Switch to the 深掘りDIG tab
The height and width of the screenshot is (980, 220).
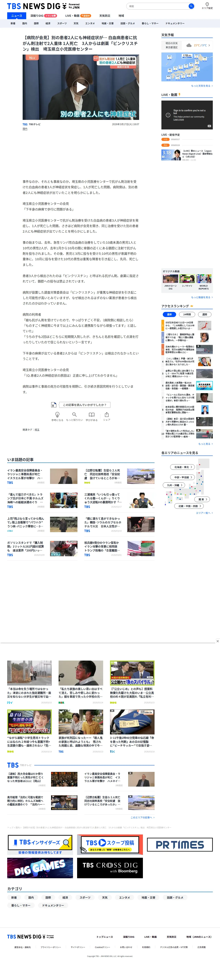coord(44,16)
